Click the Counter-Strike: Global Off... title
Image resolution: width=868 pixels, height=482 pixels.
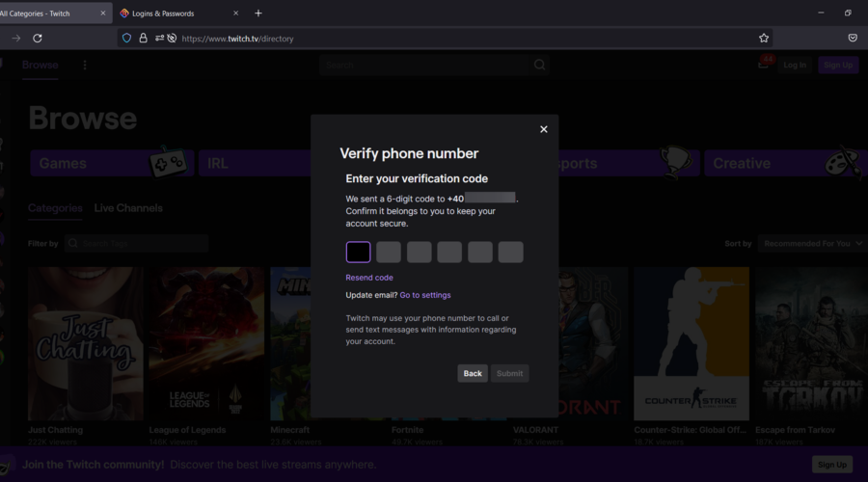[x=690, y=430]
